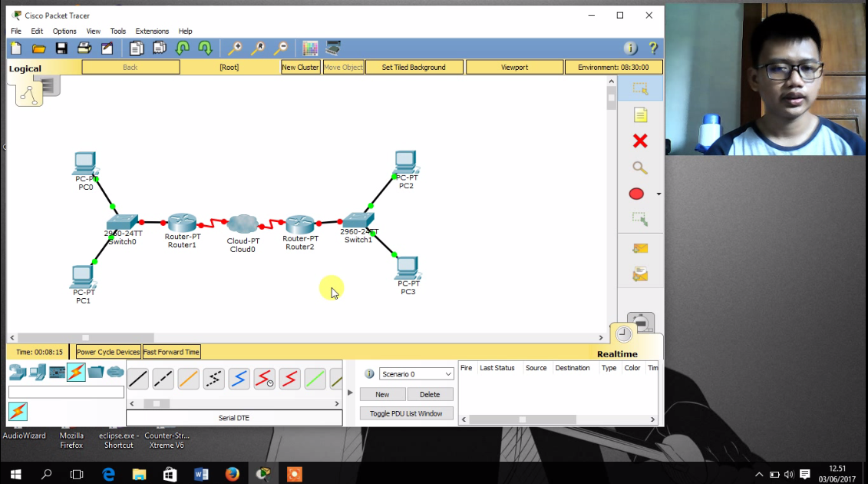The image size is (868, 484).
Task: Choose the copper cross-over dashed cable
Action: click(x=163, y=380)
